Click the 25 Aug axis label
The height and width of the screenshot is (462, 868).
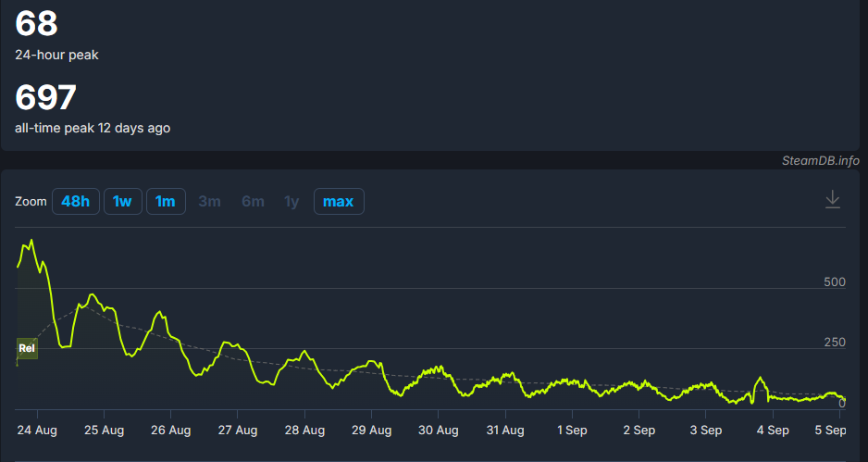104,430
